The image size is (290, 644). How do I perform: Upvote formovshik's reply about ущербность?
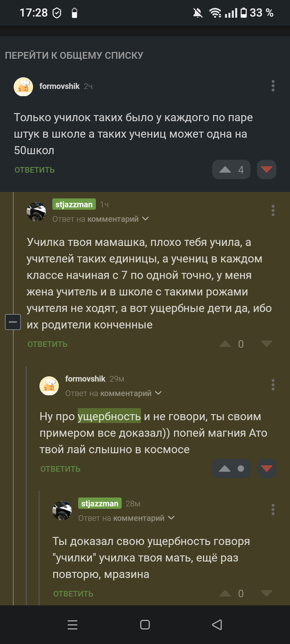pos(225,469)
